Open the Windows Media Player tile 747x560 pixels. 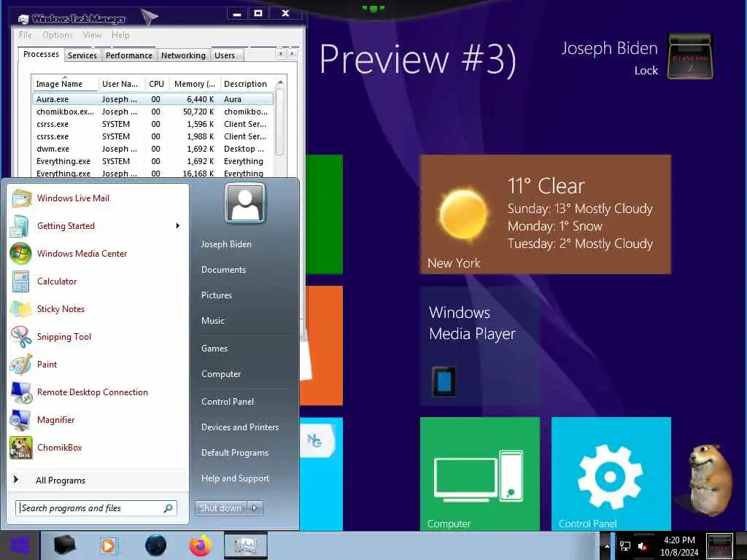point(480,346)
